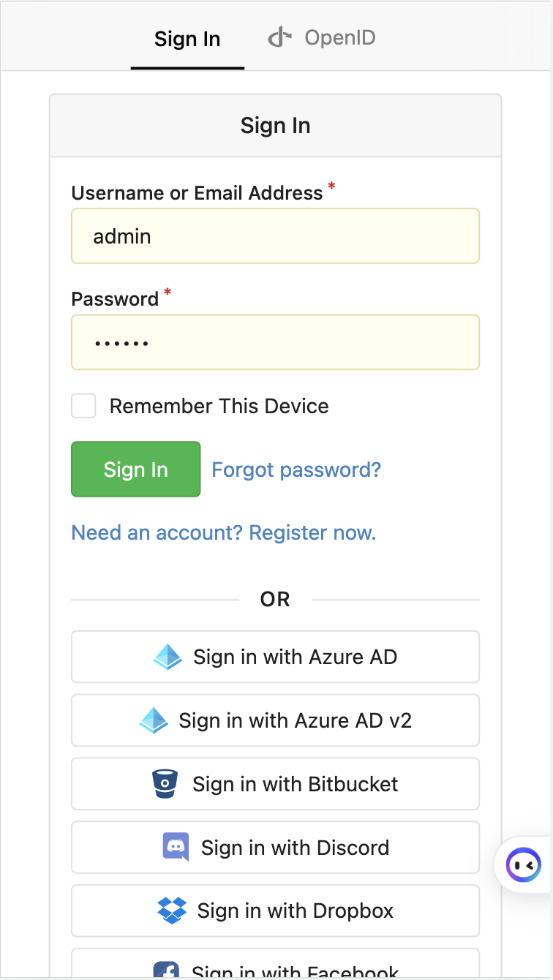Image resolution: width=553 pixels, height=980 pixels.
Task: Choose Sign in with Discord
Action: (x=275, y=848)
